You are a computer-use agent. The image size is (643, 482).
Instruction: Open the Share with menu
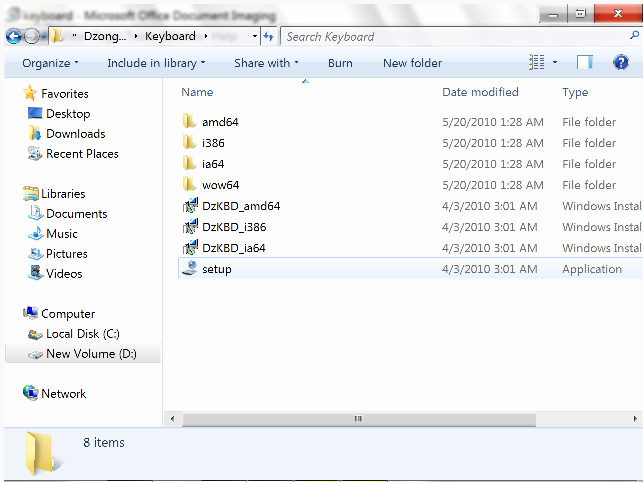267,63
